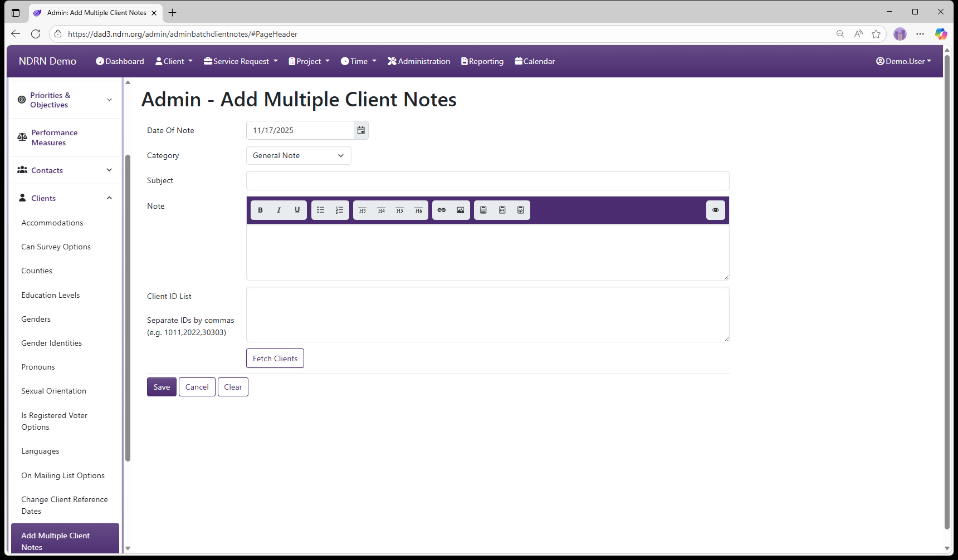Insert an image in the note

click(x=460, y=210)
